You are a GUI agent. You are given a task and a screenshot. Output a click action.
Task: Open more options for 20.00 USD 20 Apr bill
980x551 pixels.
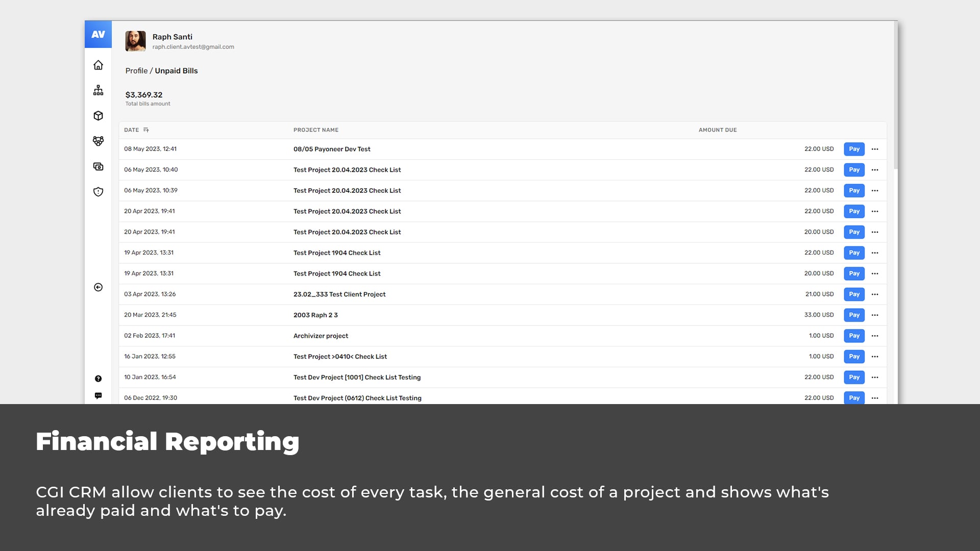pyautogui.click(x=875, y=232)
